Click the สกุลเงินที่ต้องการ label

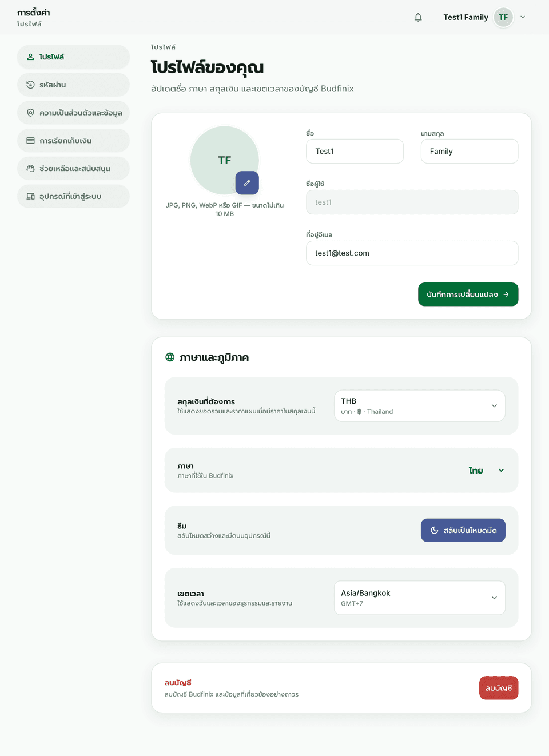(206, 401)
